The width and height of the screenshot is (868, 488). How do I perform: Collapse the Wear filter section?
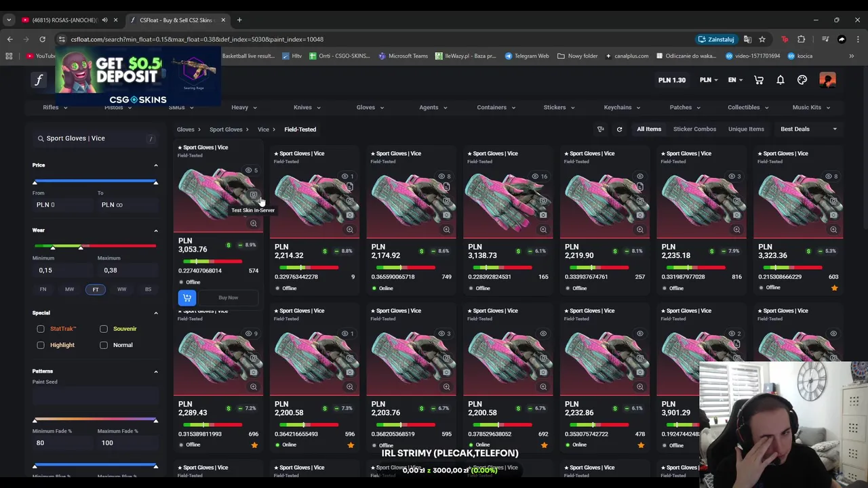pos(155,230)
